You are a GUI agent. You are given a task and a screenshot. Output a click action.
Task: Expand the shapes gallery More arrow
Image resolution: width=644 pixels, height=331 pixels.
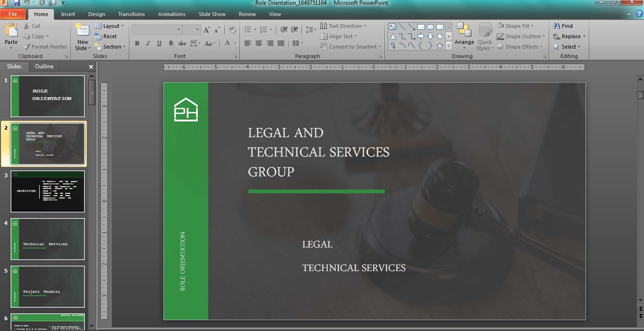pyautogui.click(x=449, y=46)
